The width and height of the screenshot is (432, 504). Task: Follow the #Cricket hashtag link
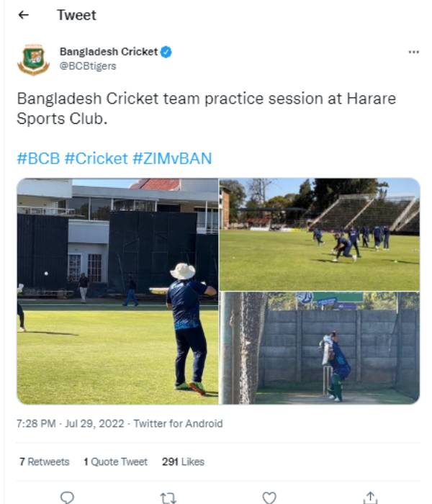96,158
